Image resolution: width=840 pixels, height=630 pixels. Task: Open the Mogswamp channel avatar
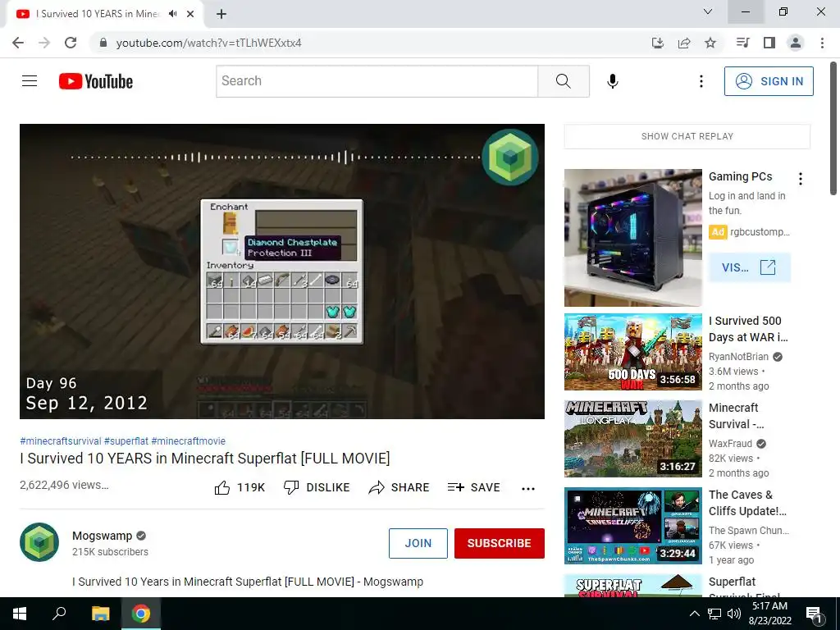(39, 542)
